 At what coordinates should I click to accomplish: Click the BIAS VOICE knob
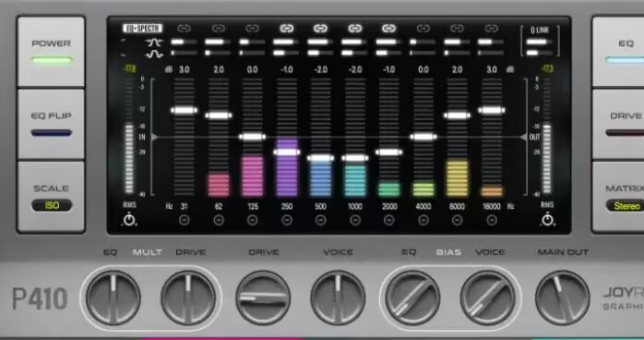click(x=487, y=297)
